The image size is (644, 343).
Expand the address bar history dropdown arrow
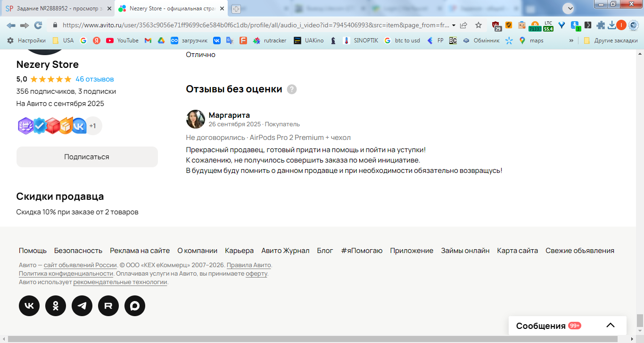(x=454, y=25)
